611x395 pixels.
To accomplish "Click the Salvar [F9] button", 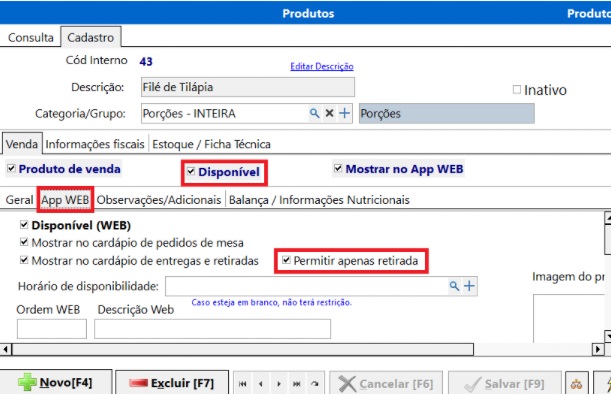I will pos(505,384).
